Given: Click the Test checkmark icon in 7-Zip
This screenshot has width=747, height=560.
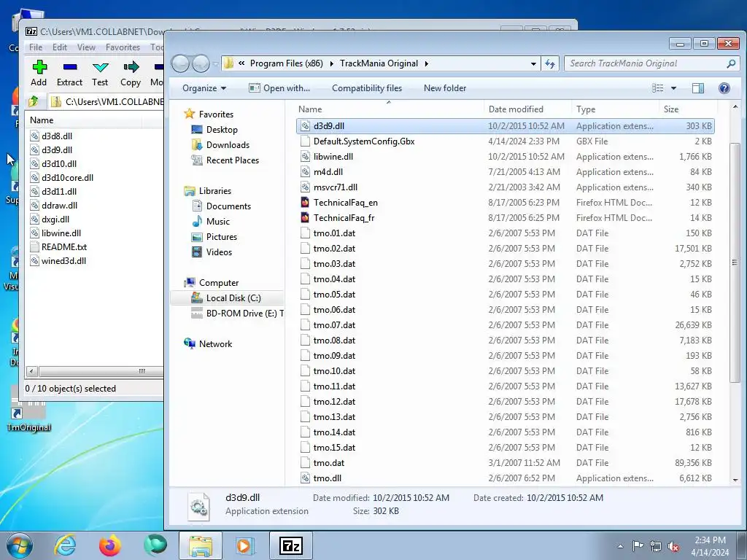Looking at the screenshot, I should [x=100, y=67].
